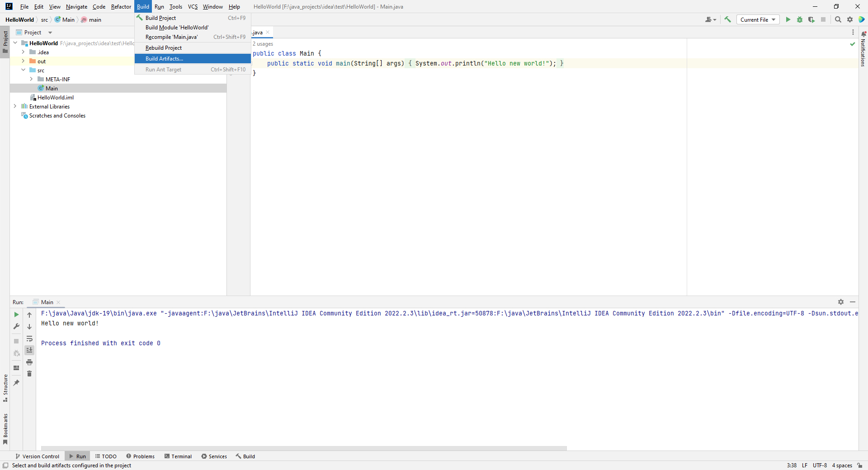Clear all console output with trash icon

pos(29,374)
